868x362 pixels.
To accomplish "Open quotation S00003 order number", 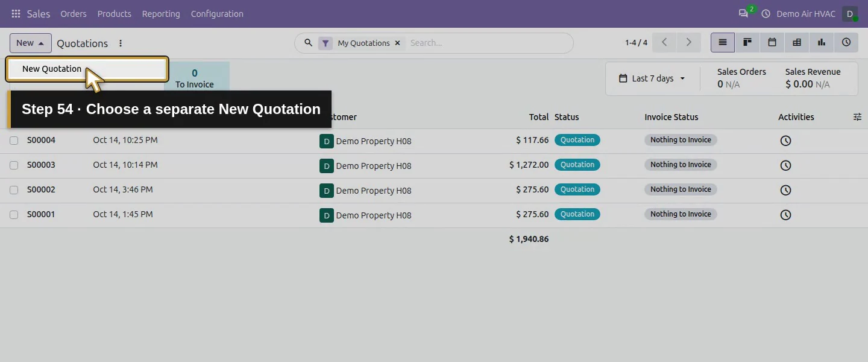I will pyautogui.click(x=41, y=165).
